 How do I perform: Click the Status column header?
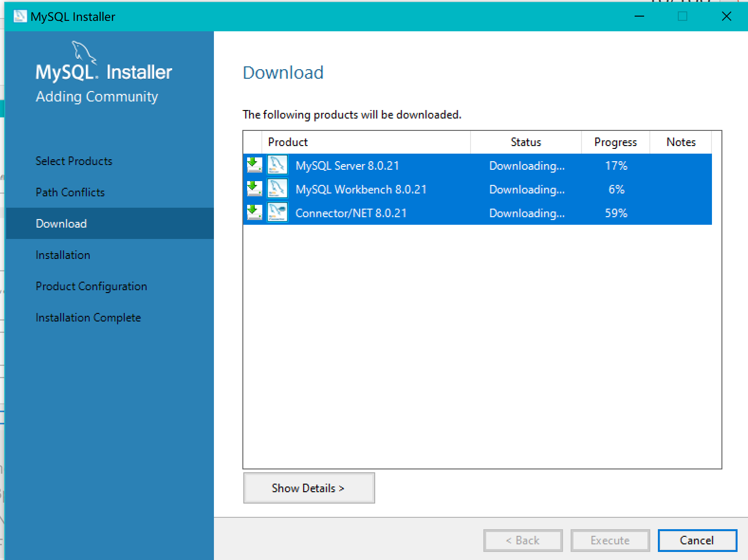pyautogui.click(x=526, y=142)
